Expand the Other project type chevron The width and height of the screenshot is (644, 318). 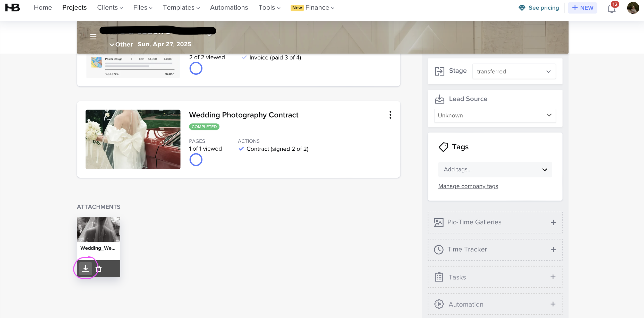tap(112, 45)
